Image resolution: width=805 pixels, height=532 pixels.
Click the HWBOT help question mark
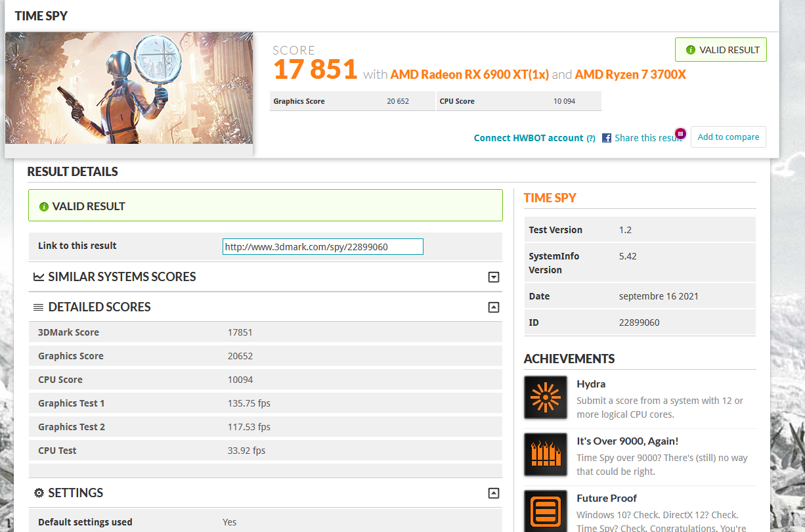(x=591, y=139)
